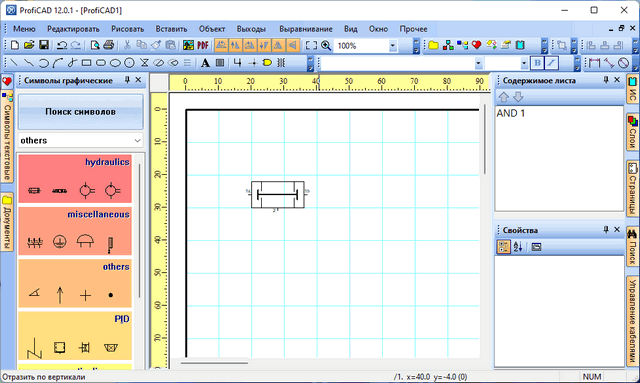Pin the Содержимое листа panel
The image size is (640, 383).
point(606,80)
